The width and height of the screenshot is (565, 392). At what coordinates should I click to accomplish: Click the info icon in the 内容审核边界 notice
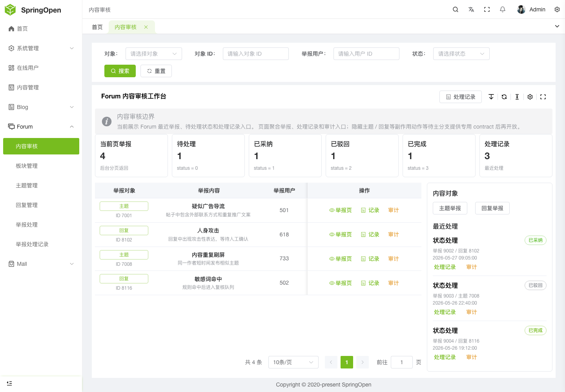tap(107, 122)
